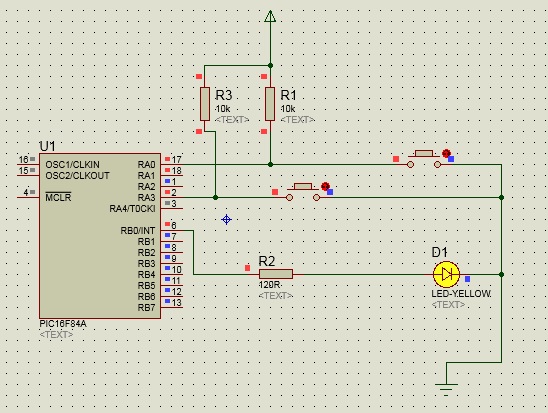
Task: Select resistor R3 component body
Action: [x=205, y=104]
